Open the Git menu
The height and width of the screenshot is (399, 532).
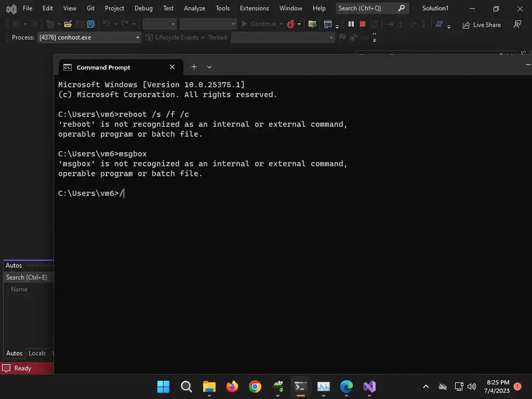(x=90, y=8)
